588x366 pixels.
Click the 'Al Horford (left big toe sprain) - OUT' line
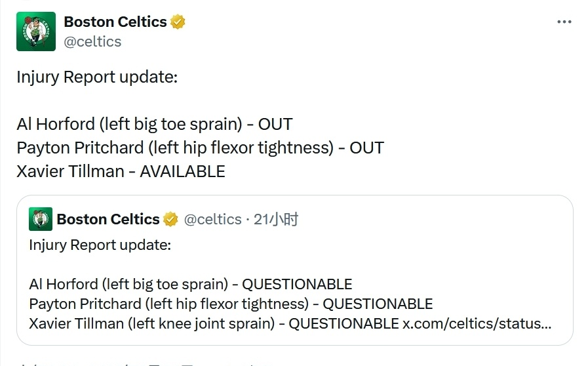point(155,124)
